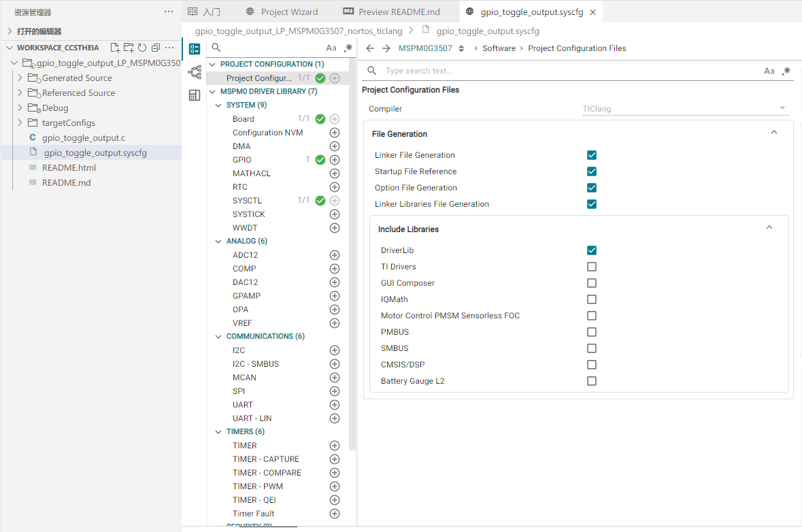Toggle regex in settings search bar
802x532 pixels.
(786, 71)
